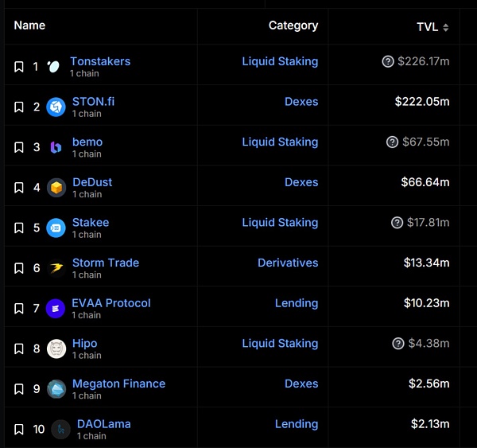Open the Megaton Finance protocol page
This screenshot has width=477, height=448.
[118, 384]
